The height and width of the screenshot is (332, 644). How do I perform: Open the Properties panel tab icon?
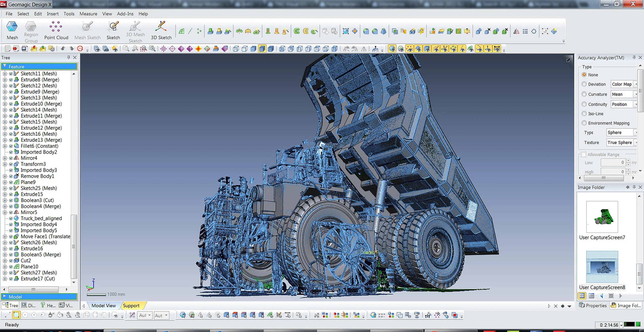[582, 305]
